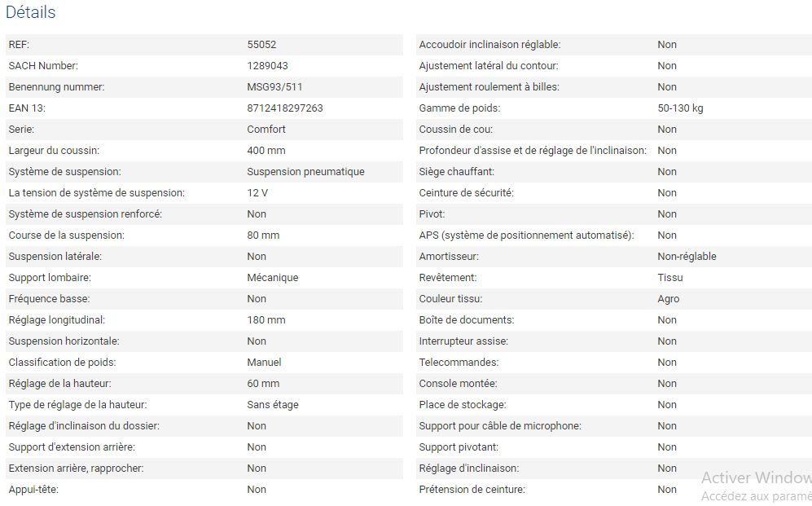Click the Couleur tissu value Agro
The width and height of the screenshot is (812, 506).
[x=668, y=299]
